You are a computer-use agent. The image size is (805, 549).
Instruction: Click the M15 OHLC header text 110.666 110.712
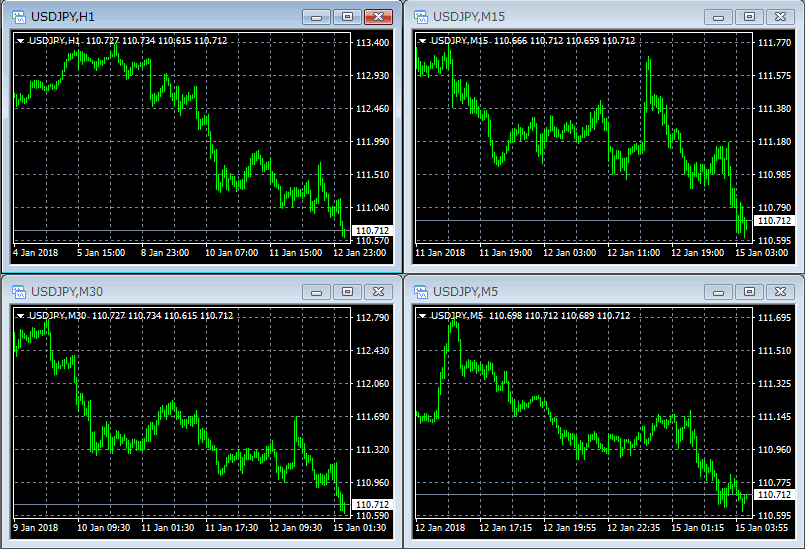click(528, 41)
